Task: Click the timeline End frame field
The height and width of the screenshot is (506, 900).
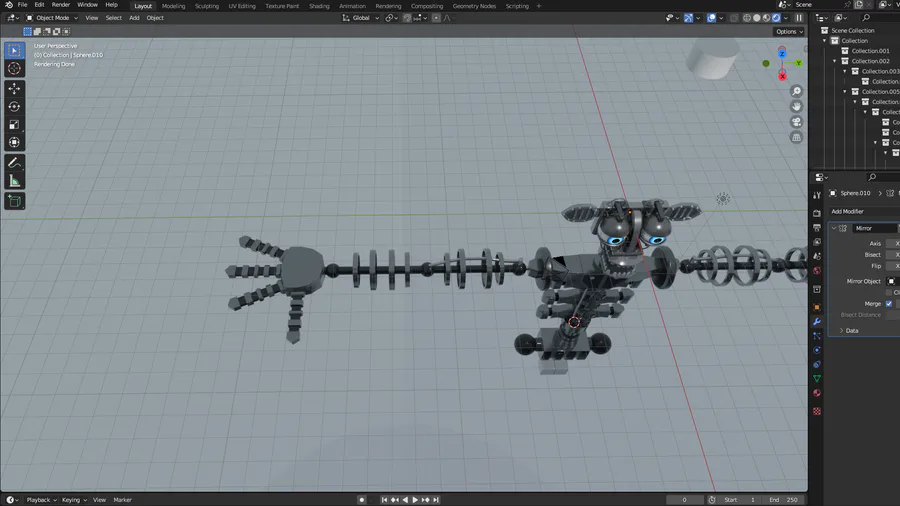Action: tap(785, 500)
